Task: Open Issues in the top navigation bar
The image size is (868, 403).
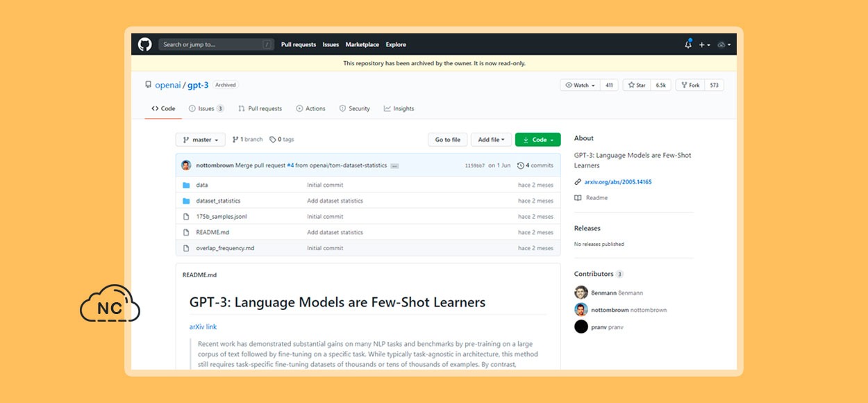Action: [331, 44]
